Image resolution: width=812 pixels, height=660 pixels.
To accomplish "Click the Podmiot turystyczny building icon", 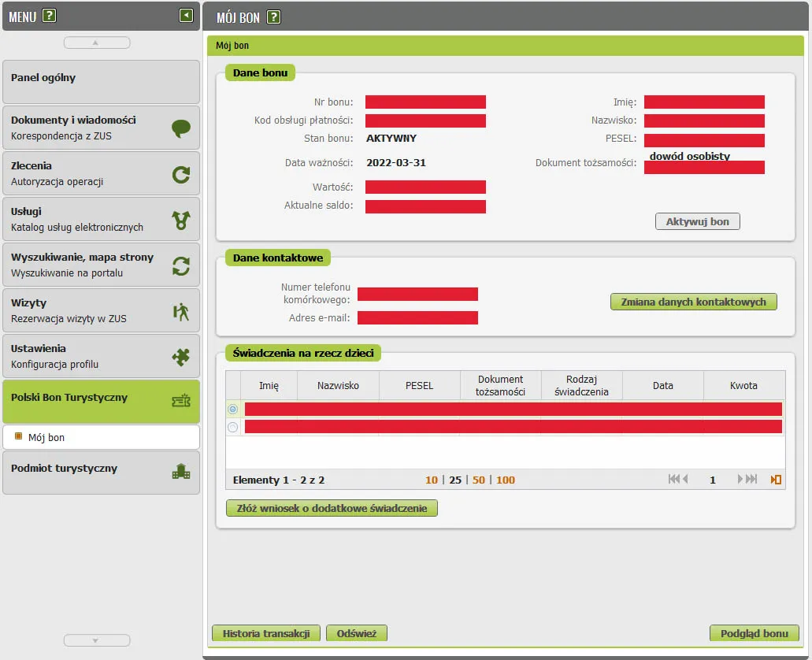I will point(180,472).
